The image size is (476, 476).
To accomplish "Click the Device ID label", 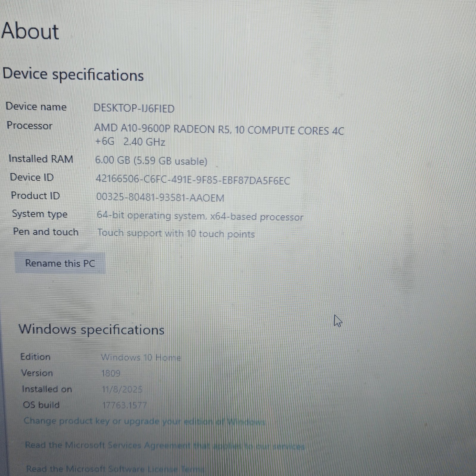I will 32,177.
